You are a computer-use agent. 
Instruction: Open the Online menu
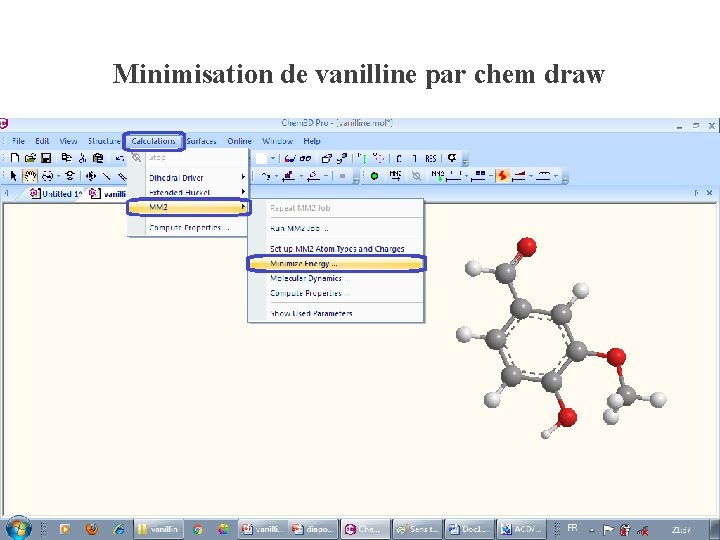tap(239, 141)
